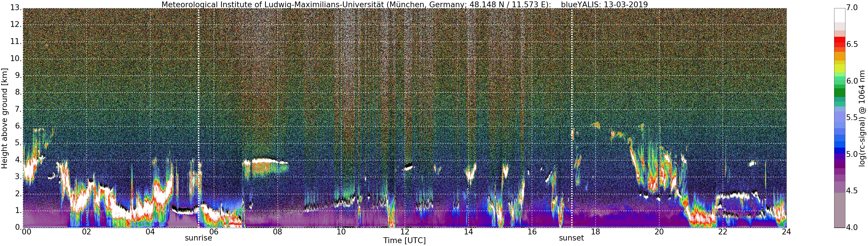868x246 pixels.
Task: Click the dark green band of the colorbar
Action: point(840,92)
